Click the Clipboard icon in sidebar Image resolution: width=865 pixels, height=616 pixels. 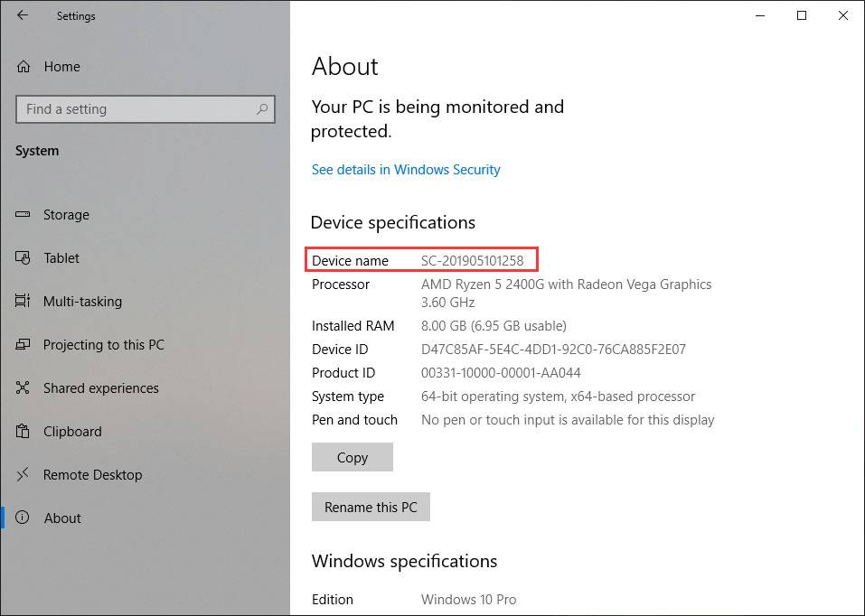pos(24,432)
